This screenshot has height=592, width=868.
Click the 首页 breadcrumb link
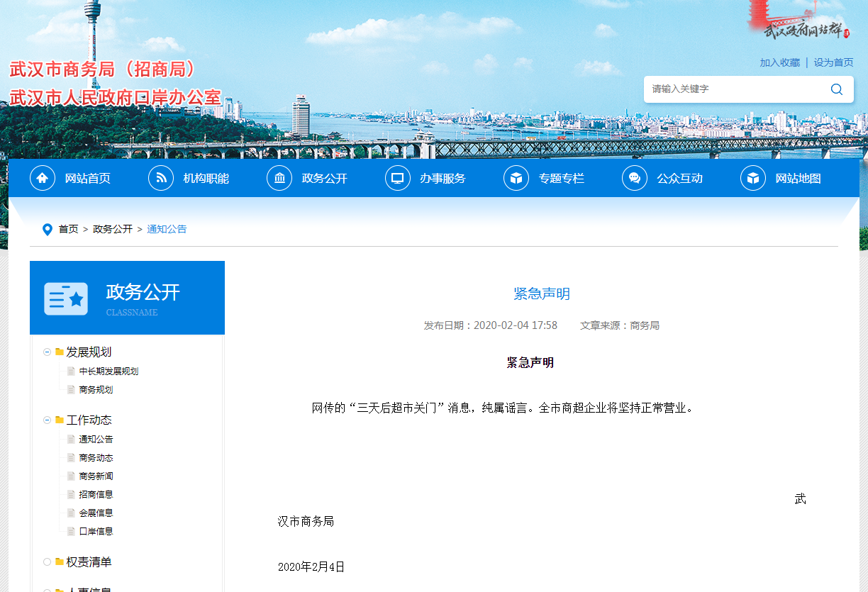point(68,230)
